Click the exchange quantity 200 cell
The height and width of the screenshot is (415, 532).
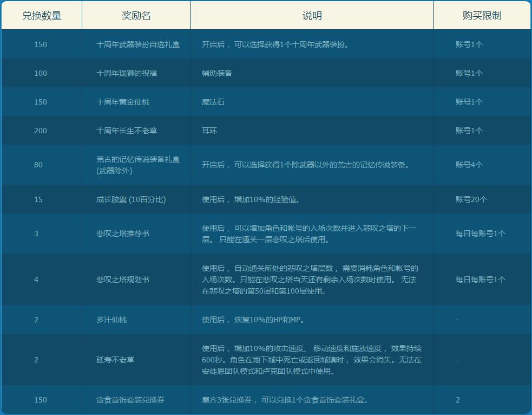coord(41,131)
